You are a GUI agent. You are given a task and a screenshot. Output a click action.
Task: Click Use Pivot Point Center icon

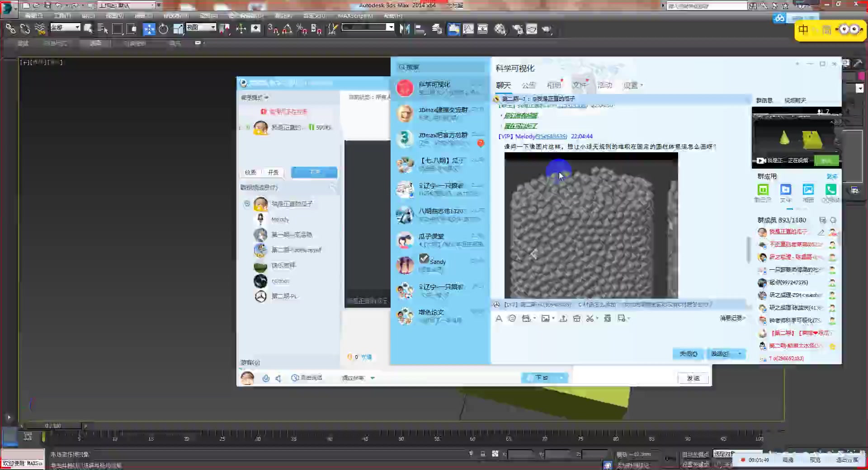pos(224,29)
